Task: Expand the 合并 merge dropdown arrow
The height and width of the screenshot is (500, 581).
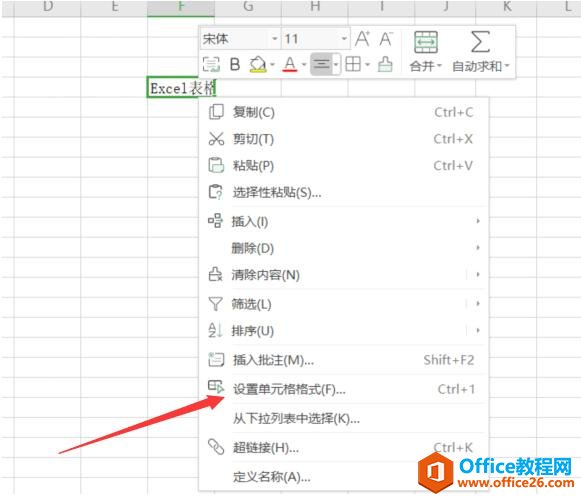Action: click(x=439, y=66)
